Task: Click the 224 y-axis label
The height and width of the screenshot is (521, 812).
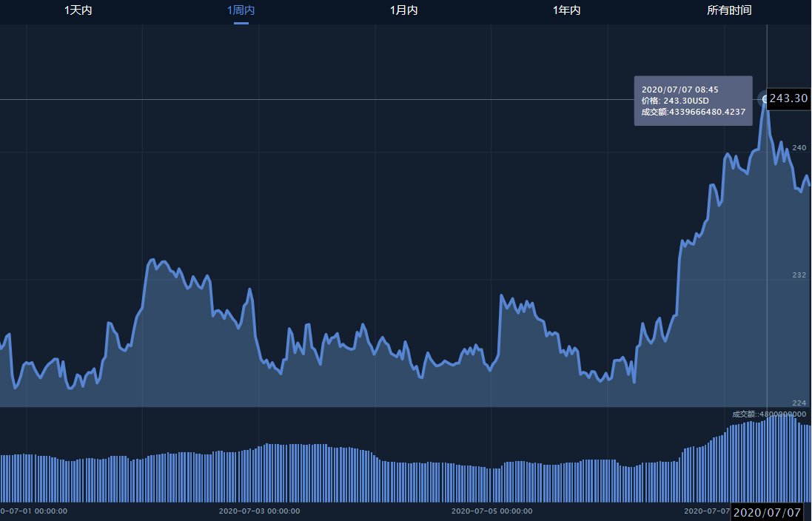Action: tap(799, 403)
